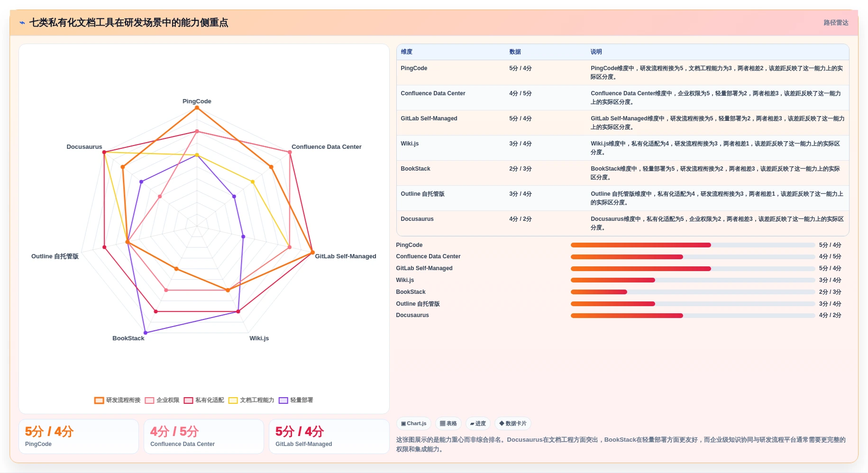Screen dimensions: 868x473
Task: Click the Docusaurus score 4分 / 2分 in table
Action: (x=520, y=219)
